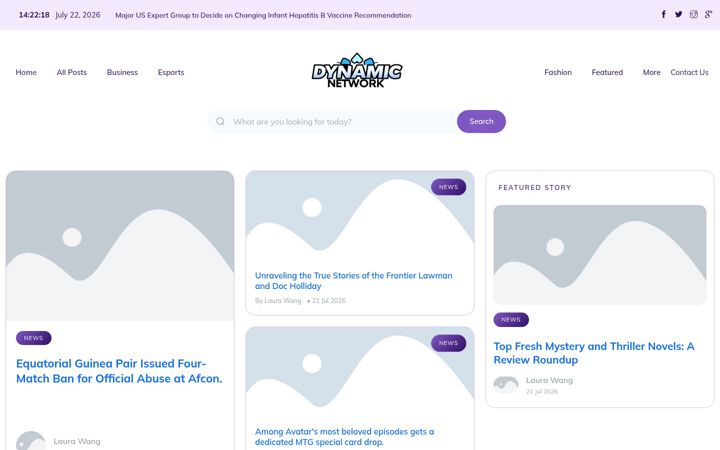720x450 pixels.
Task: Go to the Home menu item
Action: (x=26, y=72)
